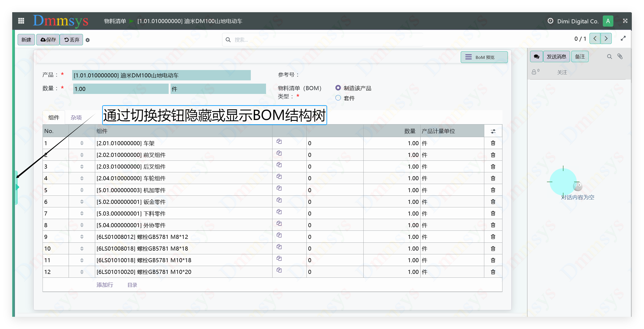Click the expand fullscreen arrows icon
This screenshot has height=329, width=644.
click(623, 39)
